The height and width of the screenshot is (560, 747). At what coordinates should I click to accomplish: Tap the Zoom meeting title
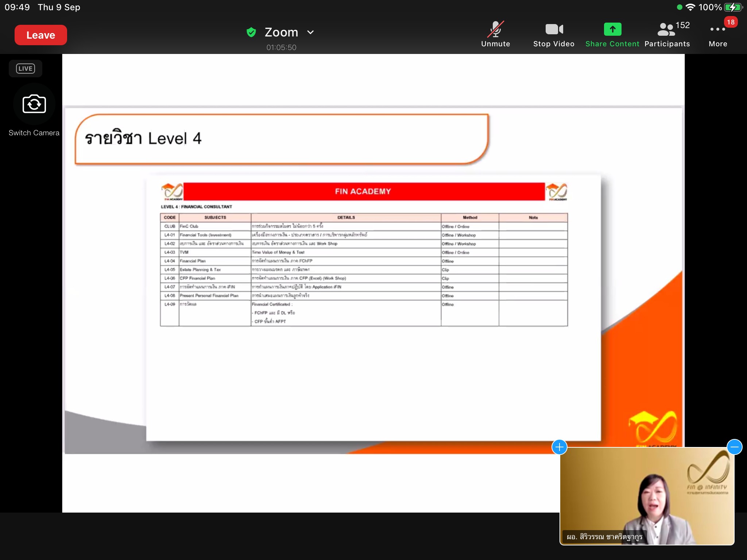pyautogui.click(x=281, y=32)
